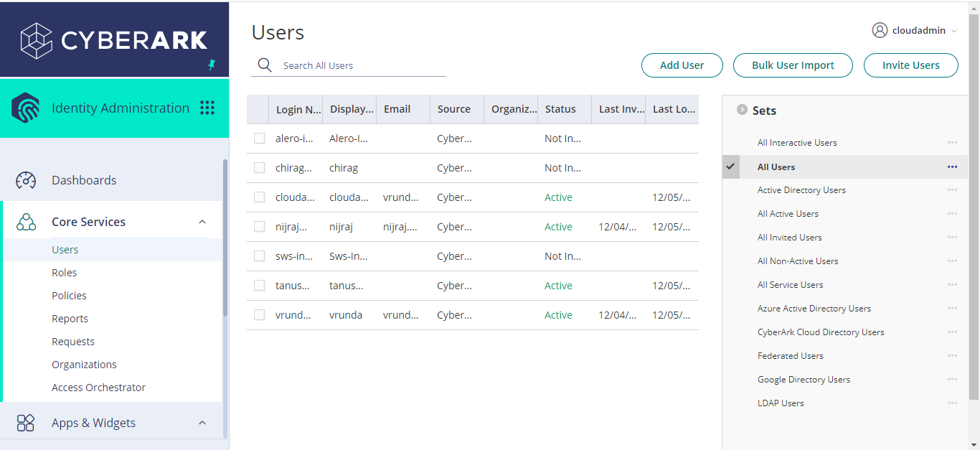The height and width of the screenshot is (450, 980).
Task: Sort by Login Name column header
Action: (x=296, y=109)
